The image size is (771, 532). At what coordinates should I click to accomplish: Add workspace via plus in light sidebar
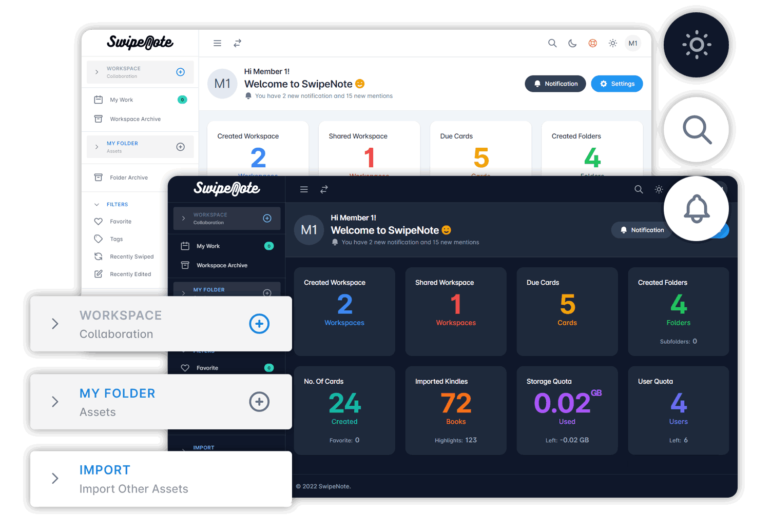tap(181, 72)
